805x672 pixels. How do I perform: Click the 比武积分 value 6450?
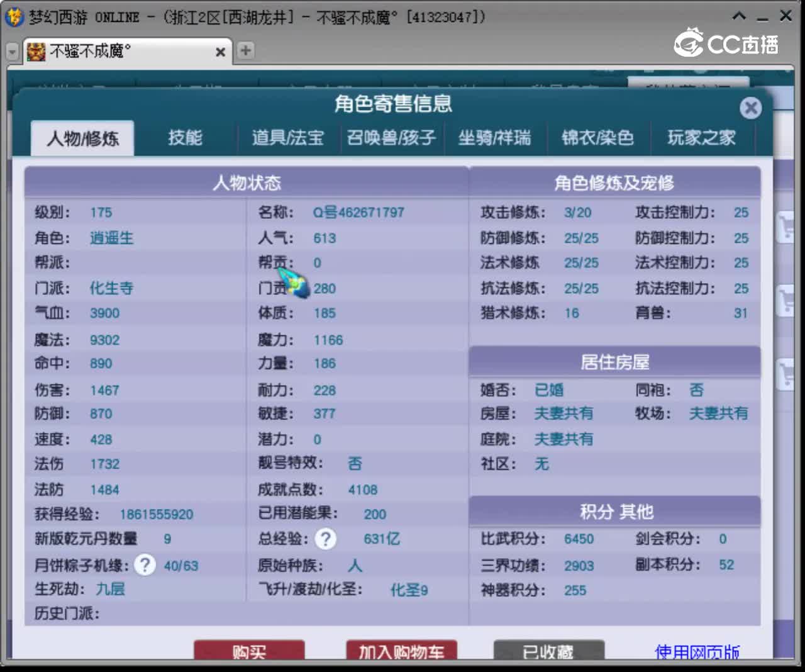[x=579, y=539]
